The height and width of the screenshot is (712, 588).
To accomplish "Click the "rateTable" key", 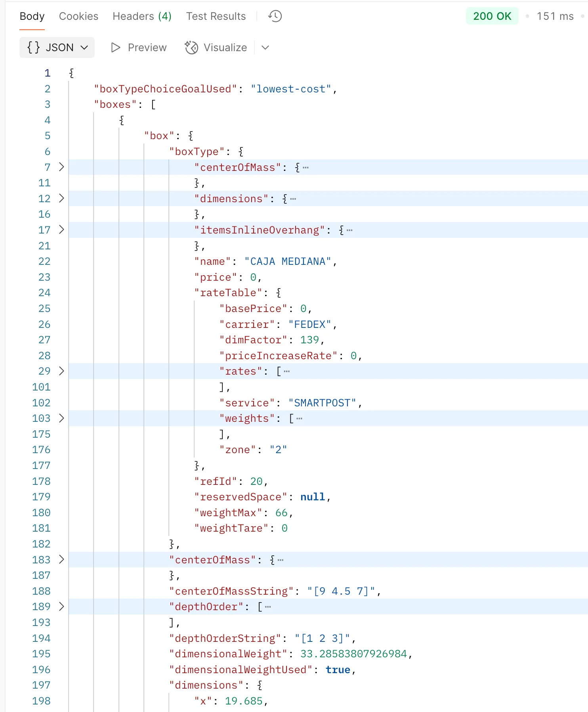I will coord(228,293).
